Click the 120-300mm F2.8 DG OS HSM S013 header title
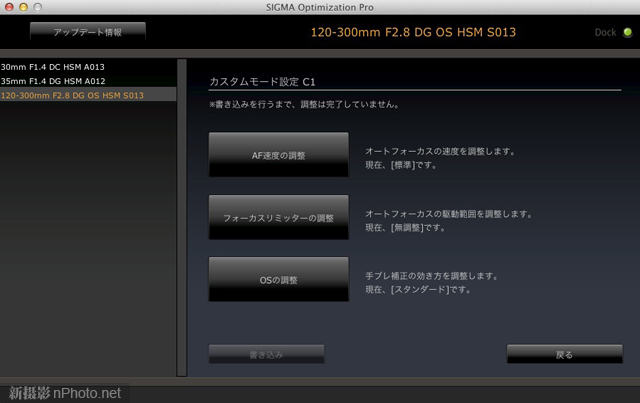Image resolution: width=640 pixels, height=403 pixels. [413, 32]
